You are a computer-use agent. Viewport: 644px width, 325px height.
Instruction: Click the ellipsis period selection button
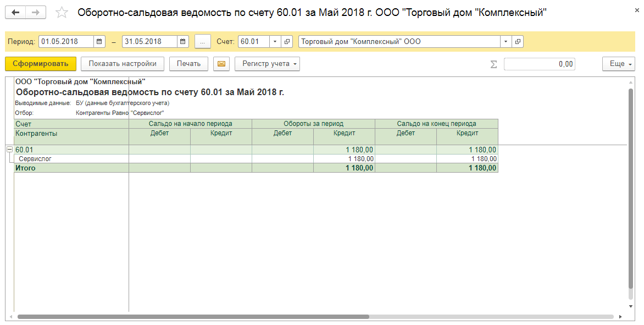(x=203, y=42)
